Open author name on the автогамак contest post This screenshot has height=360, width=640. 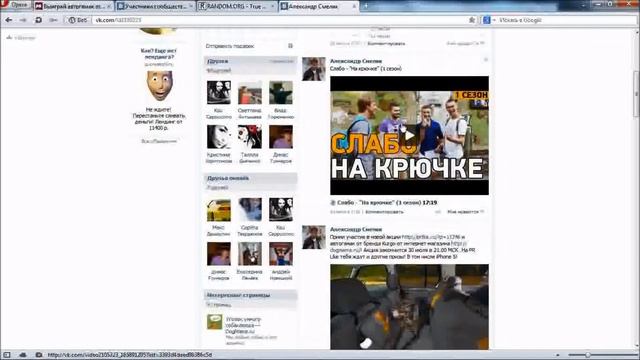(356, 229)
